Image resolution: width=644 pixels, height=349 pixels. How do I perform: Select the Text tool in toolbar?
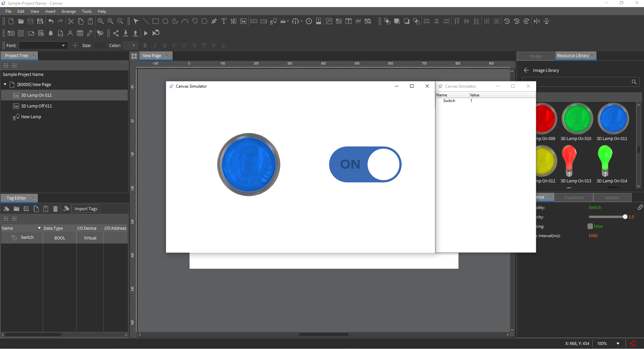click(x=224, y=21)
